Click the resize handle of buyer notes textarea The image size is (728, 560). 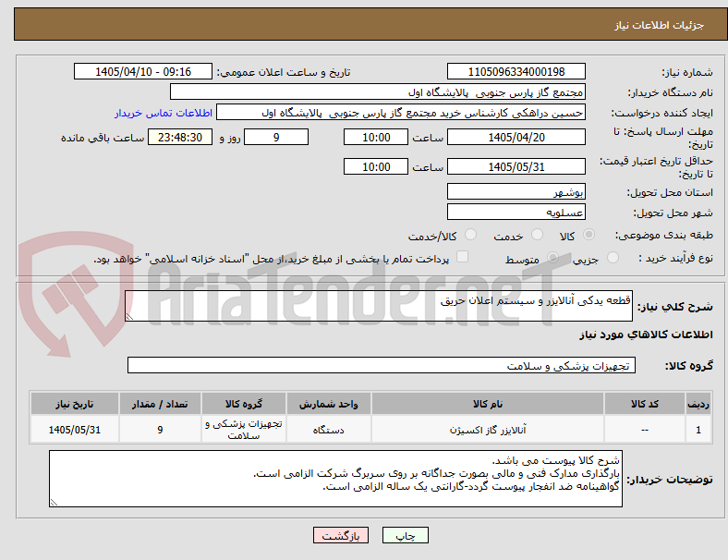pyautogui.click(x=54, y=503)
